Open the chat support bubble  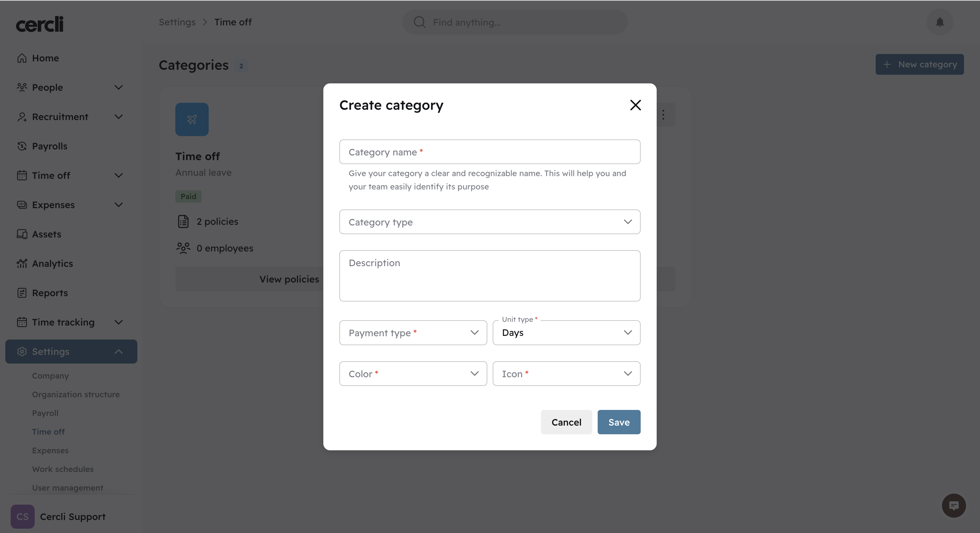pyautogui.click(x=953, y=506)
